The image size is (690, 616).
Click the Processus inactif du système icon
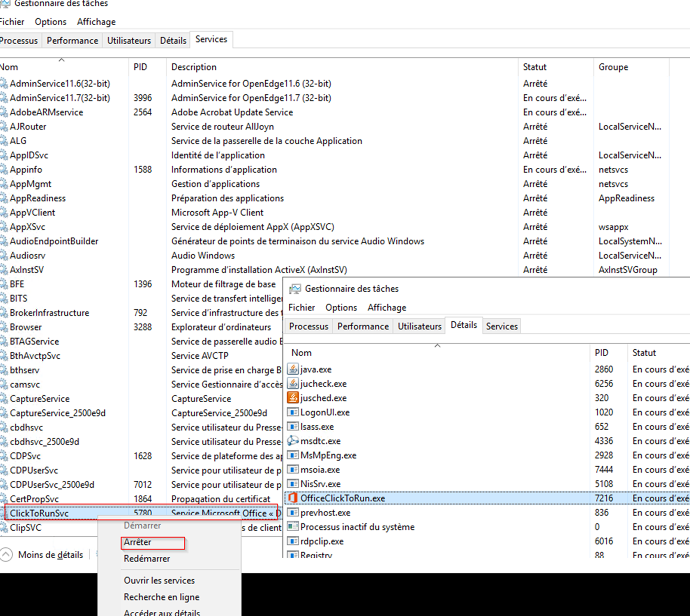(x=292, y=527)
